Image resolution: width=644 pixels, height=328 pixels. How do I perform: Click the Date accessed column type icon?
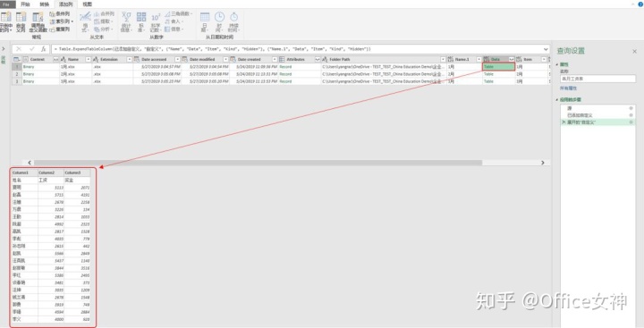pyautogui.click(x=137, y=60)
